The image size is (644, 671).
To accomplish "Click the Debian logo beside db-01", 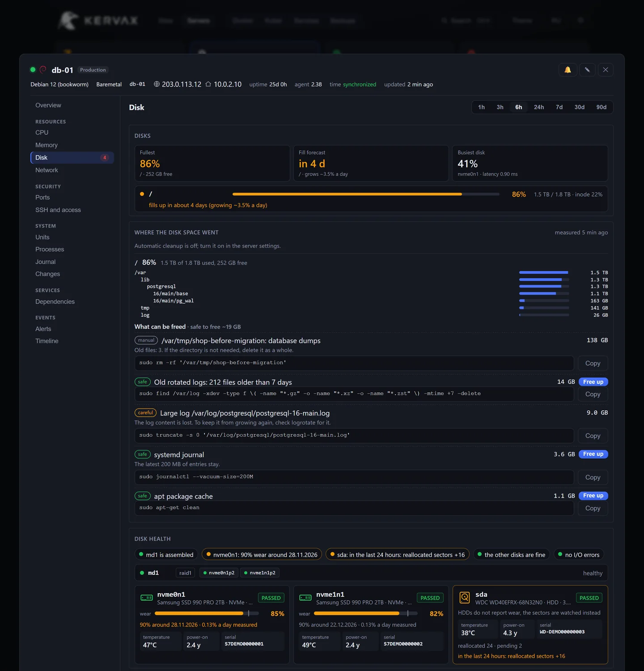I will tap(43, 70).
